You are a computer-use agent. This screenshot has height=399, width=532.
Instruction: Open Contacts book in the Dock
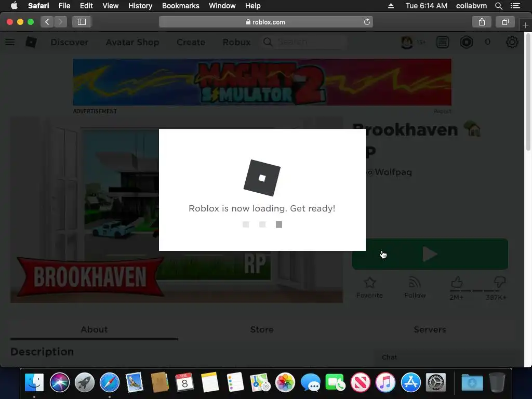tap(160, 382)
